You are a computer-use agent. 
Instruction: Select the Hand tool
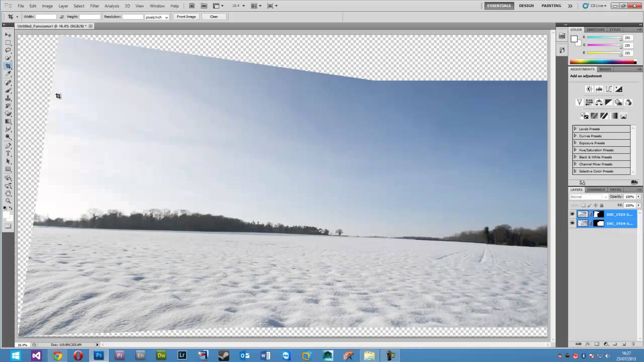pyautogui.click(x=8, y=193)
